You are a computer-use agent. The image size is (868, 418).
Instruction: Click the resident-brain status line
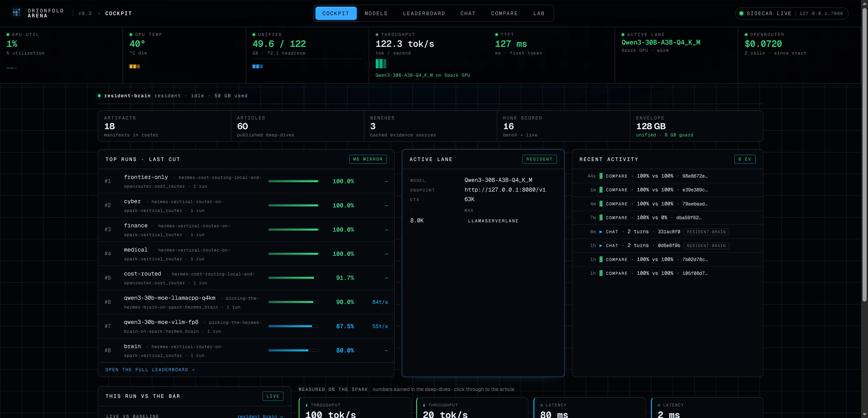click(172, 96)
